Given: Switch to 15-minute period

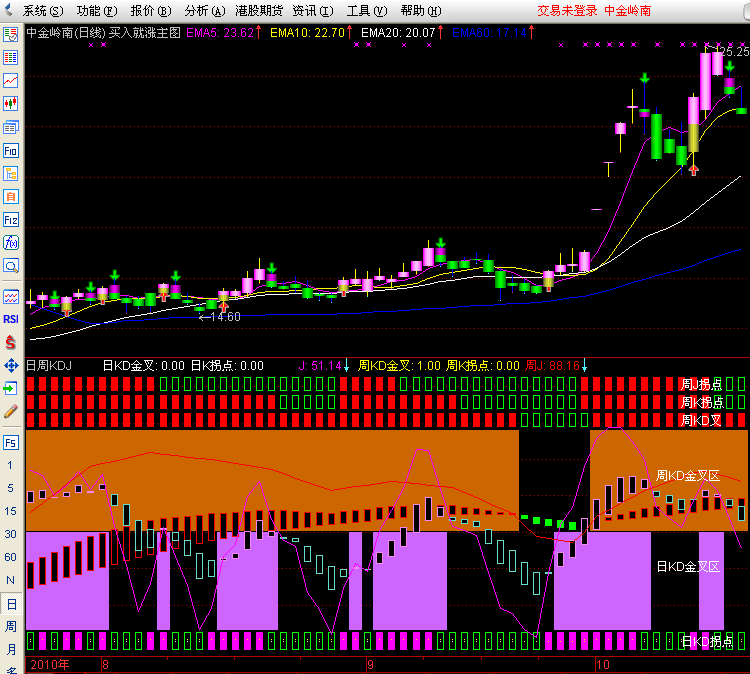Looking at the screenshot, I should [10, 511].
